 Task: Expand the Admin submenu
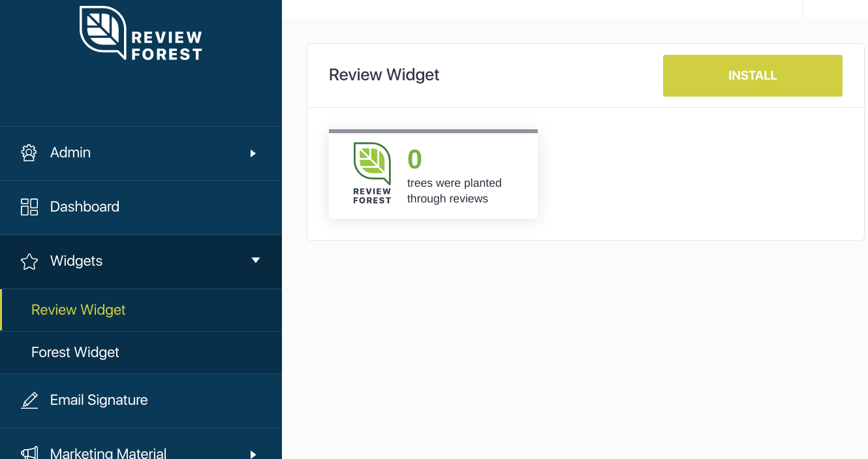pyautogui.click(x=253, y=153)
